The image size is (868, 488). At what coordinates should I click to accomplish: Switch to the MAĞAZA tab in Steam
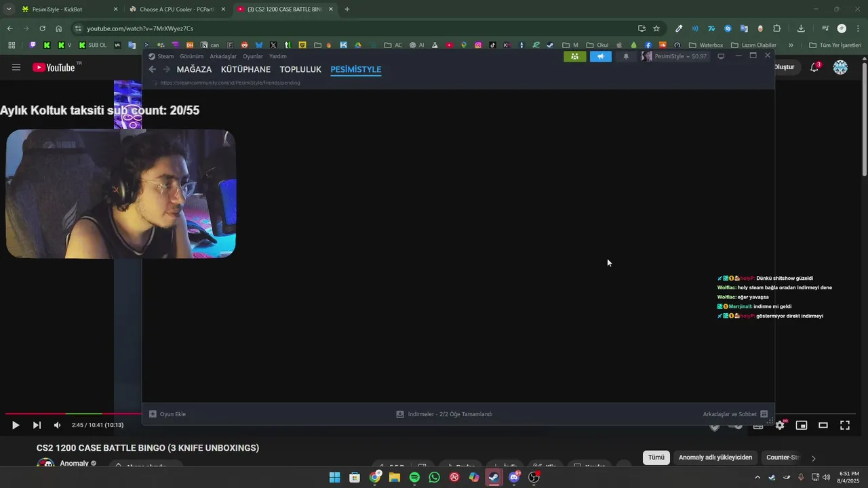tap(194, 69)
